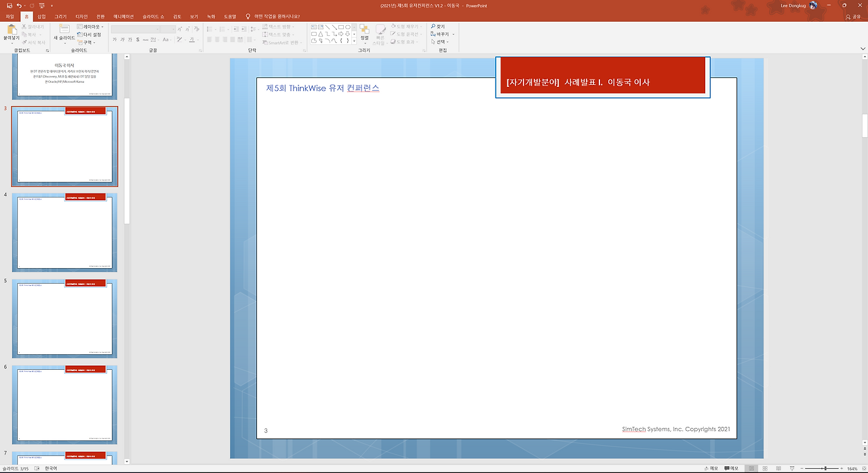This screenshot has height=473, width=868.
Task: Click the 한국어 language indicator in status bar
Action: pyautogui.click(x=51, y=468)
